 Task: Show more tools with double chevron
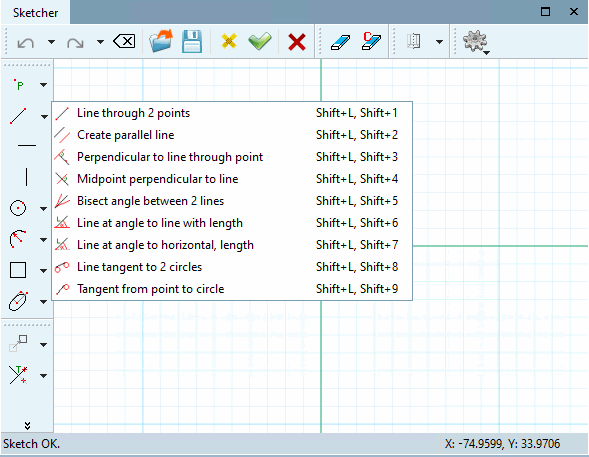27,425
